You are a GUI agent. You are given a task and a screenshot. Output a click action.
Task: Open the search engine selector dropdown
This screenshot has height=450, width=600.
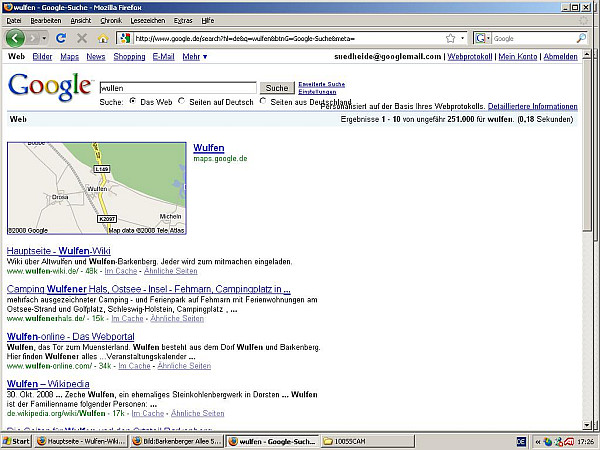coord(489,38)
